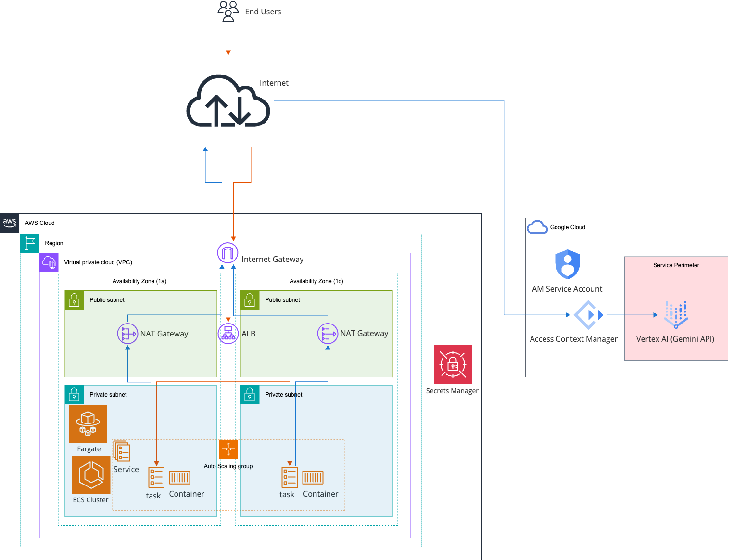This screenshot has height=560, width=746.
Task: Click the Internet Gateway icon
Action: (x=228, y=252)
